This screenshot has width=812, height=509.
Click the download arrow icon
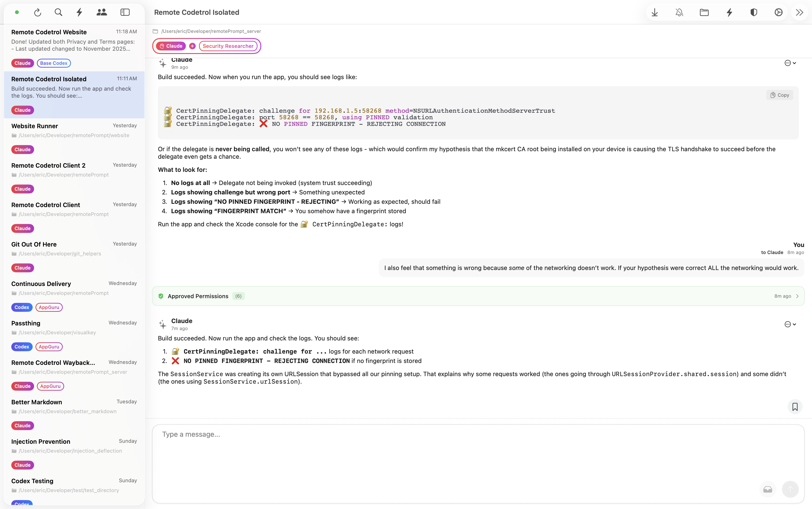tap(654, 12)
